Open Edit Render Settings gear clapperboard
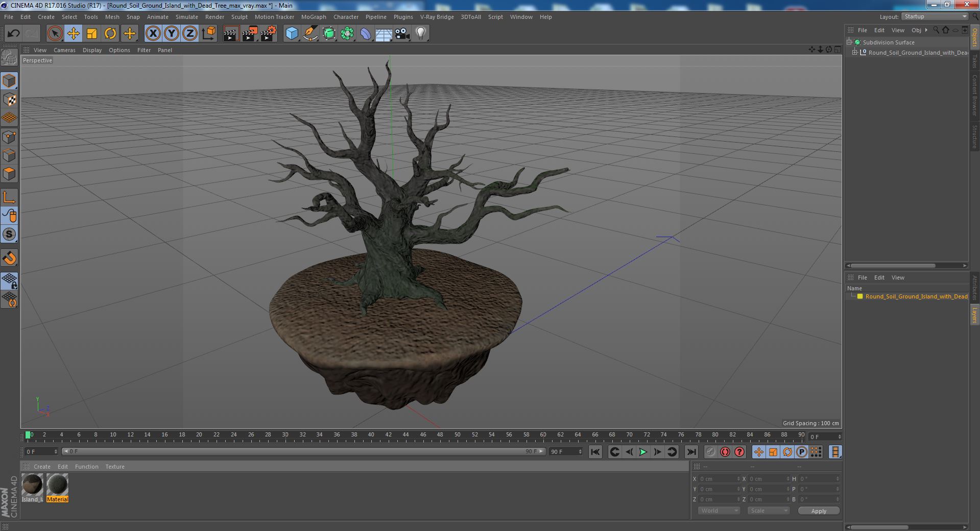Image resolution: width=980 pixels, height=531 pixels. pyautogui.click(x=269, y=34)
